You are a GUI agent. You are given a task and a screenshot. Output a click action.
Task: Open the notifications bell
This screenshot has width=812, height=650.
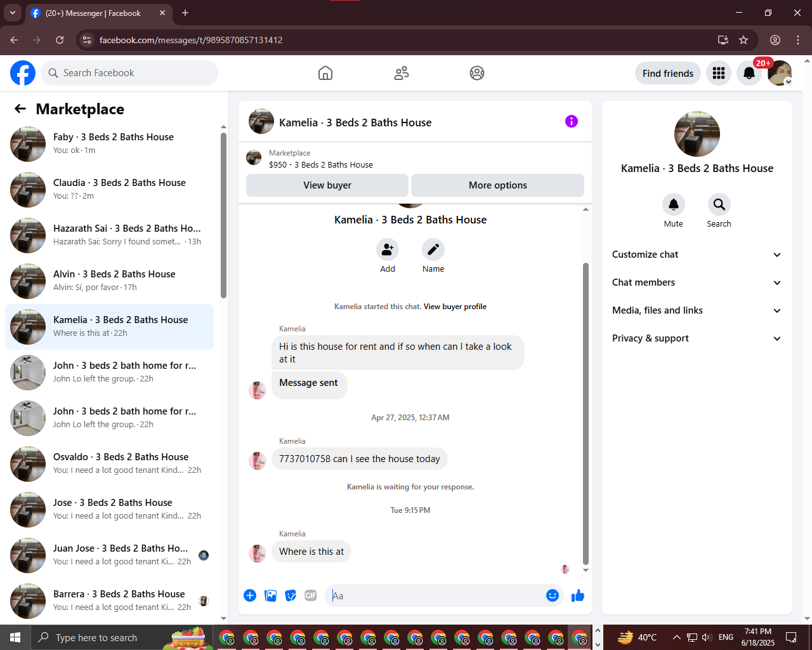(749, 73)
